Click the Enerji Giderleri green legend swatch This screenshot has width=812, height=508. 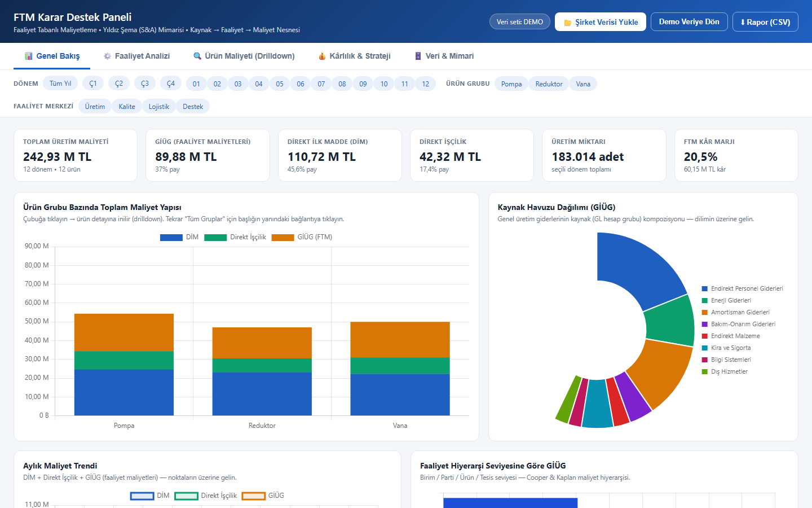[x=705, y=300]
